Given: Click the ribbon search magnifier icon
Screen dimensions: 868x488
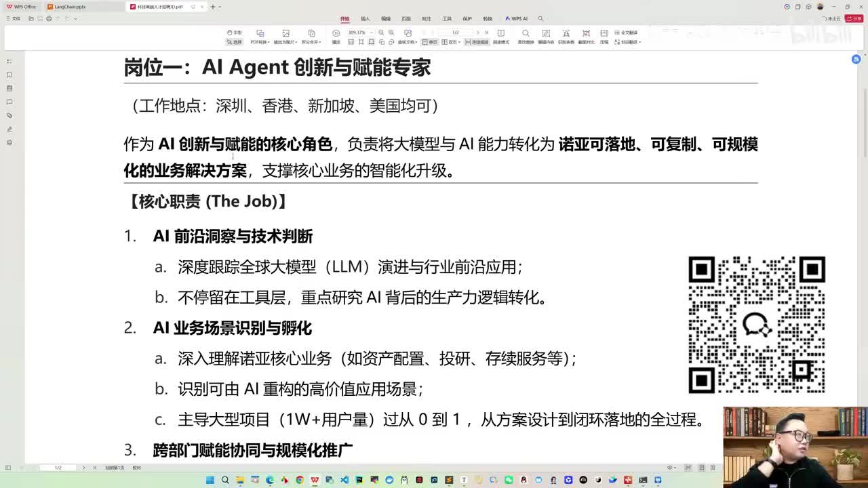Looking at the screenshot, I should click(x=540, y=19).
